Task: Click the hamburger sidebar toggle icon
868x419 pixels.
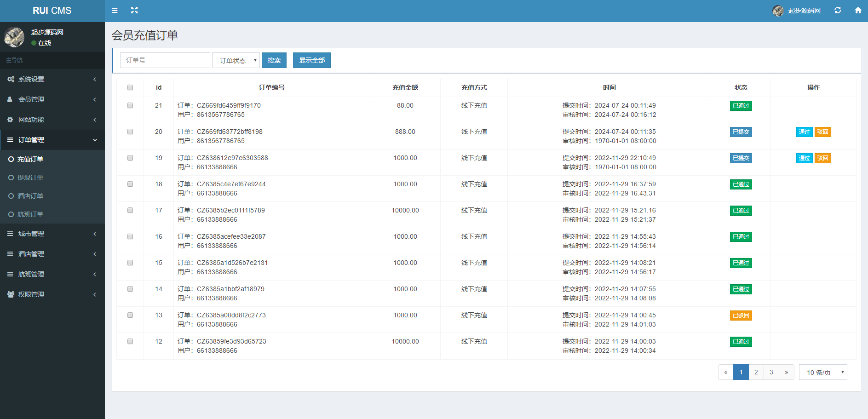Action: 115,11
